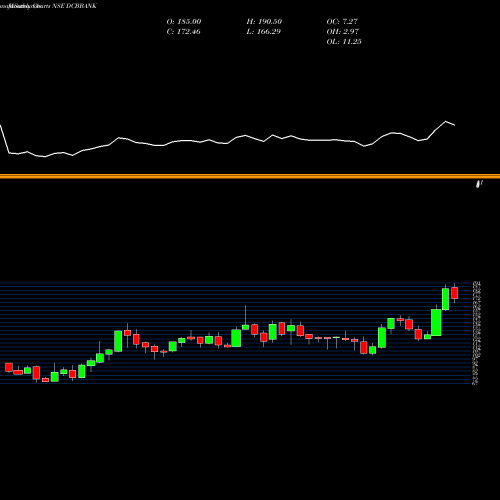Select the last red candlestick on the chart
Viewport: 500px width, 500px height.
pos(454,293)
